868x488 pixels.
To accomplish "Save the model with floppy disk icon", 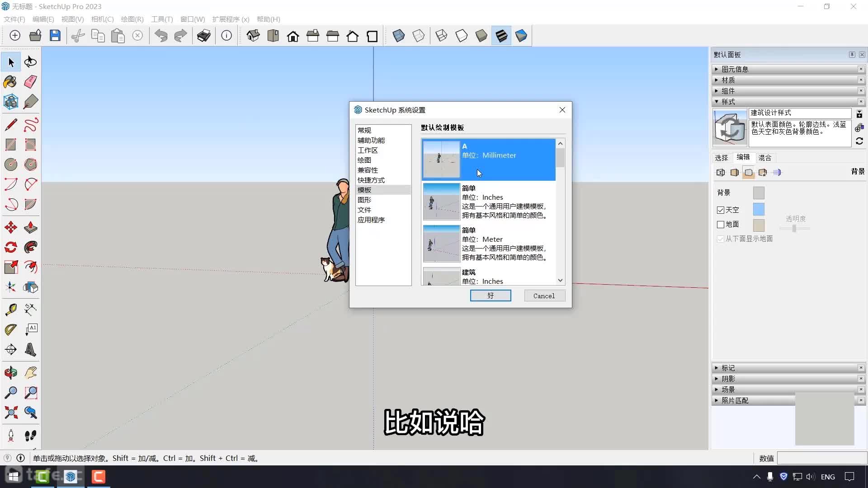I will tap(55, 36).
